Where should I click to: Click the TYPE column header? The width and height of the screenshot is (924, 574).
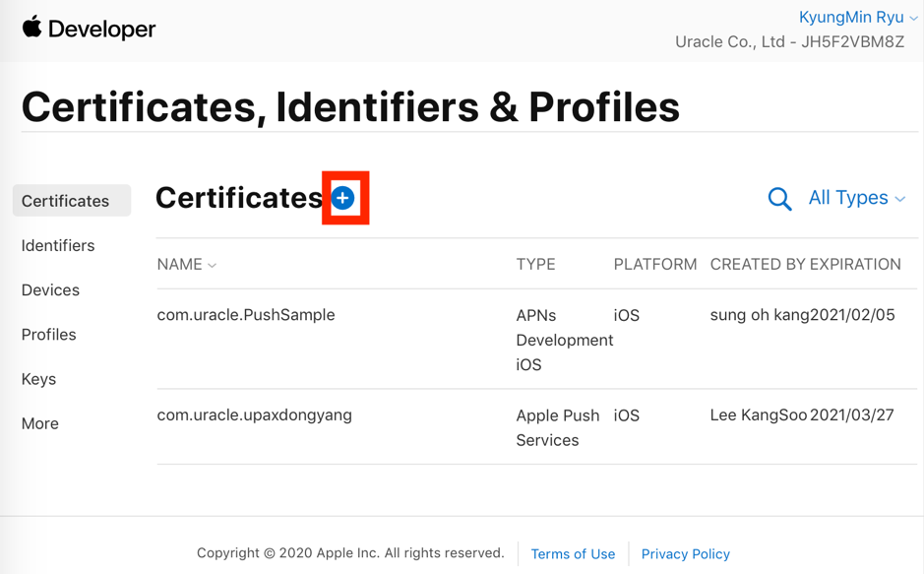[535, 264]
